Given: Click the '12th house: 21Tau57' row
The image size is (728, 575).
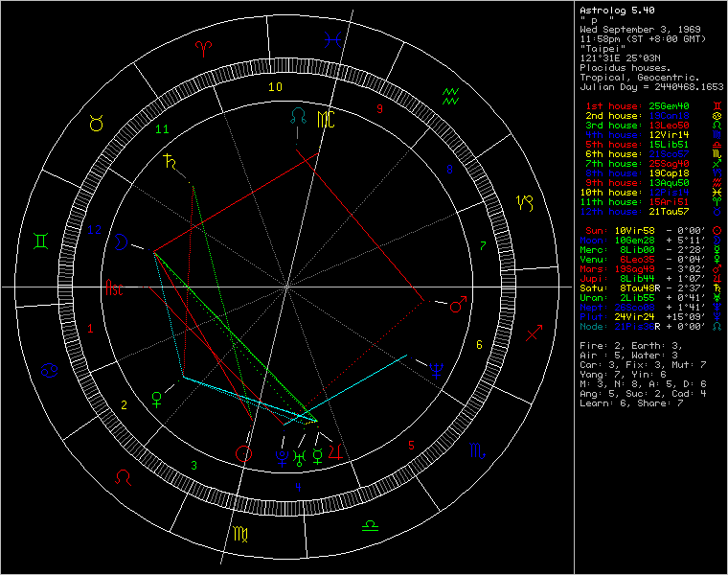Looking at the screenshot, I should (x=650, y=212).
